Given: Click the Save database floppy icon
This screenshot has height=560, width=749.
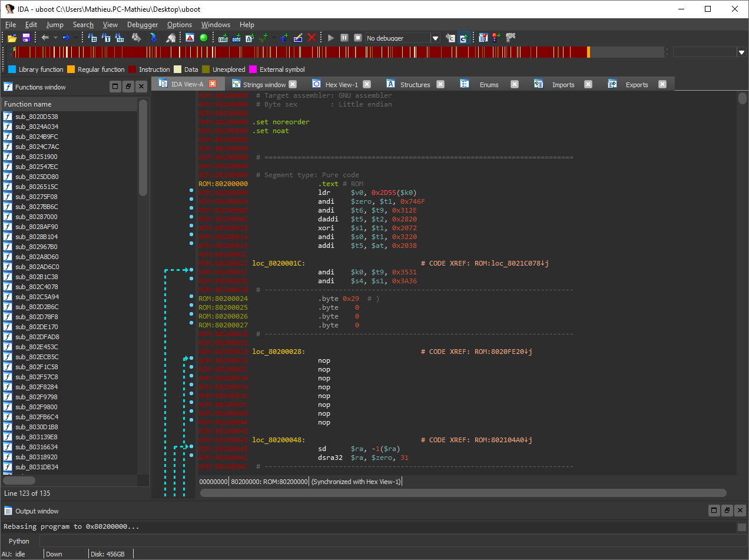Looking at the screenshot, I should point(26,38).
